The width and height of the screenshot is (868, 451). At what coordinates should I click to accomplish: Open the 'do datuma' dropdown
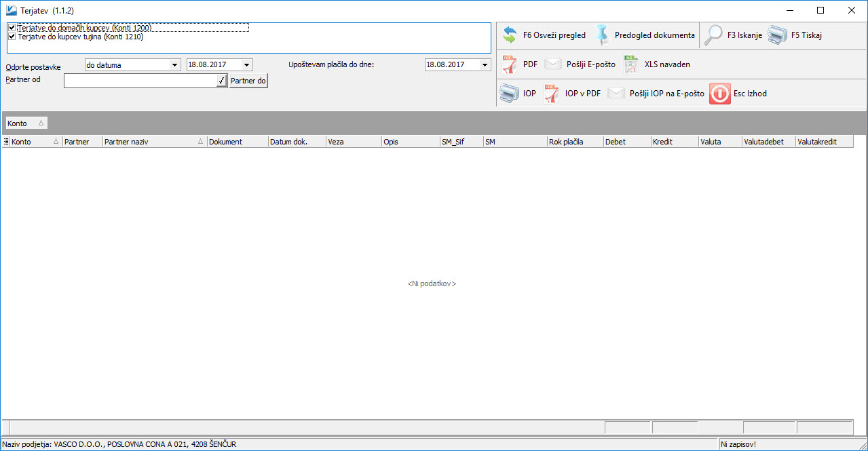point(174,65)
